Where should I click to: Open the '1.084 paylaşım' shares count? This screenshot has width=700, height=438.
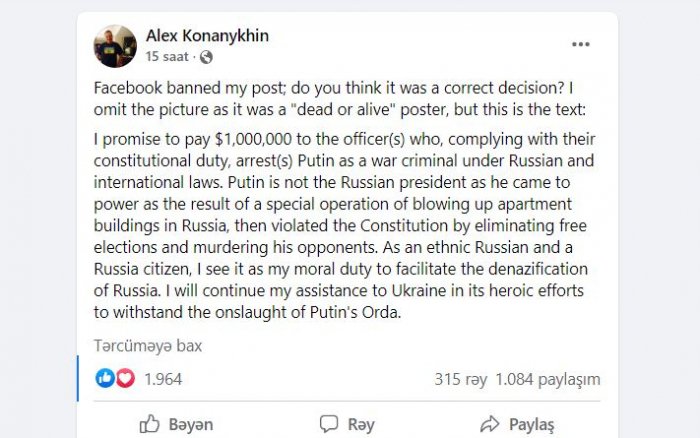click(548, 380)
